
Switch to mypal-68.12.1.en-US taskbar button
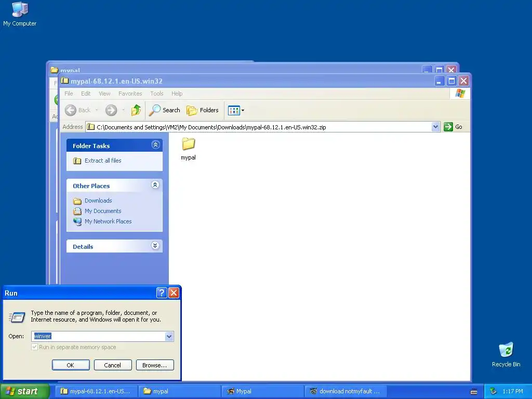(x=96, y=391)
